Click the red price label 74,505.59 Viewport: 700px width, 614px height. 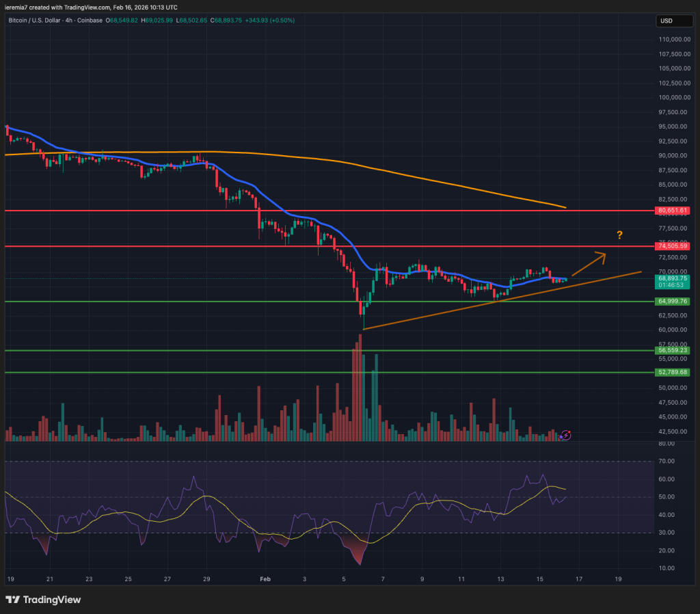point(673,245)
